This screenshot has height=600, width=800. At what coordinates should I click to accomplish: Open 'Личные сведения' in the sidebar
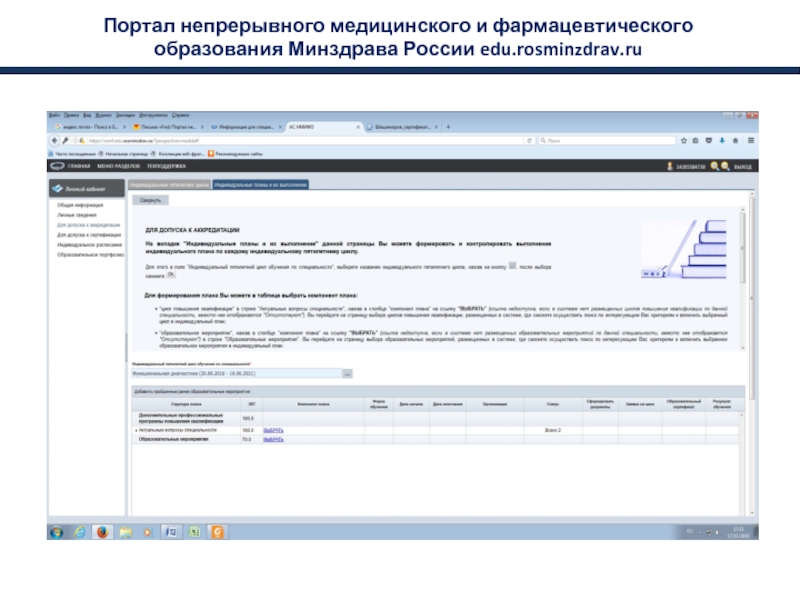(x=75, y=215)
